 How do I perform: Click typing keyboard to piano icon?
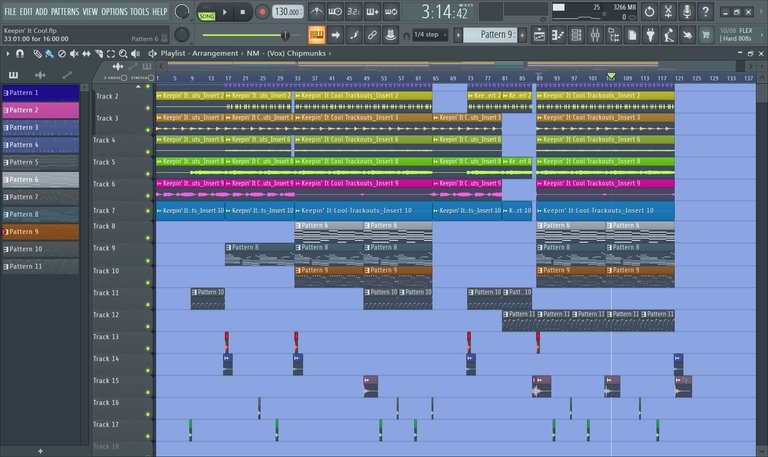click(x=317, y=35)
